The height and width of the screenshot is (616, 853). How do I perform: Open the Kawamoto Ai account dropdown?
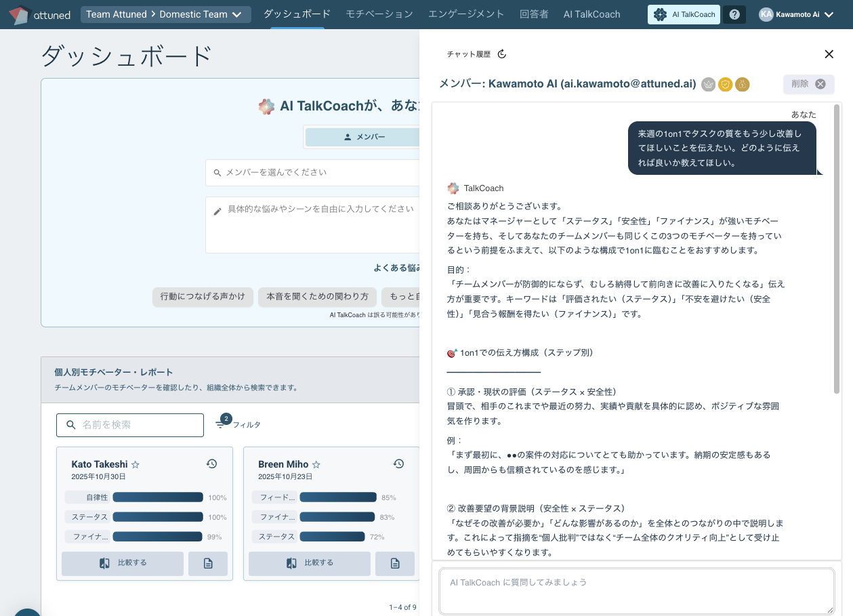click(x=797, y=14)
